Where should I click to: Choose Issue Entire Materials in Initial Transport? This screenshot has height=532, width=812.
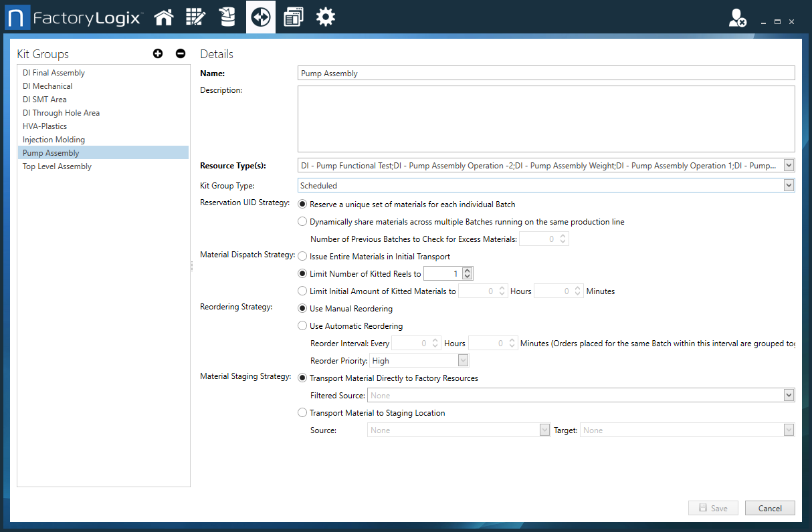[x=303, y=257]
